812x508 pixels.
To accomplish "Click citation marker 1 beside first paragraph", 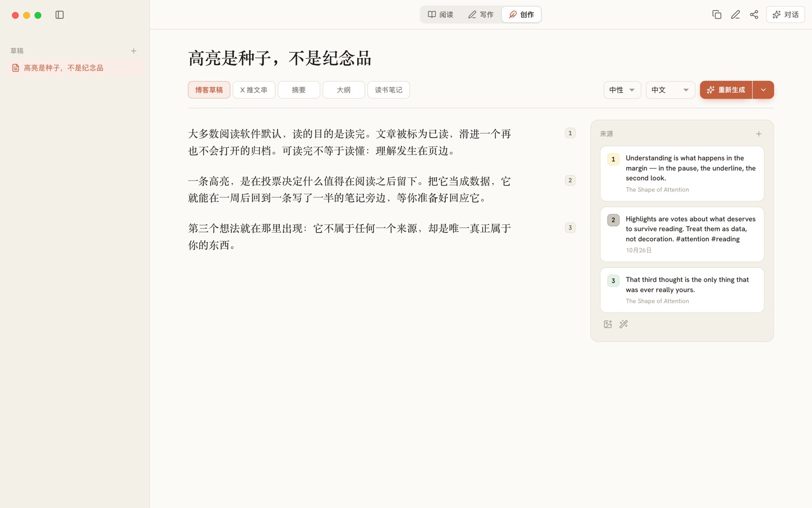I will coord(570,133).
